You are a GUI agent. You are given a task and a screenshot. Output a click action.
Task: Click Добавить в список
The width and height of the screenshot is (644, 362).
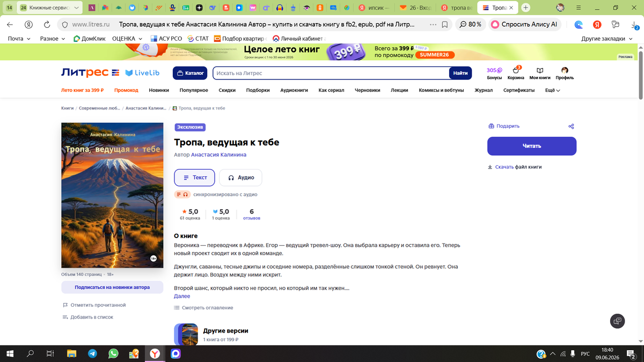point(88,317)
